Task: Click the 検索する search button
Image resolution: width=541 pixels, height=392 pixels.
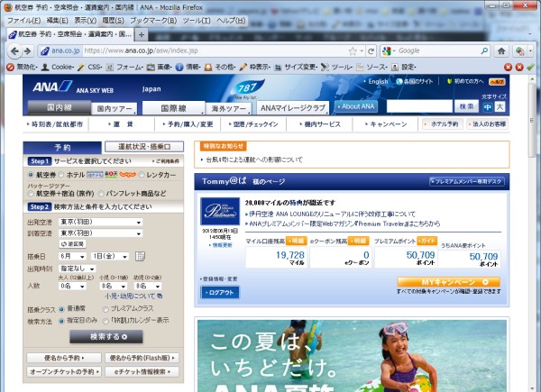Action: 106,336
